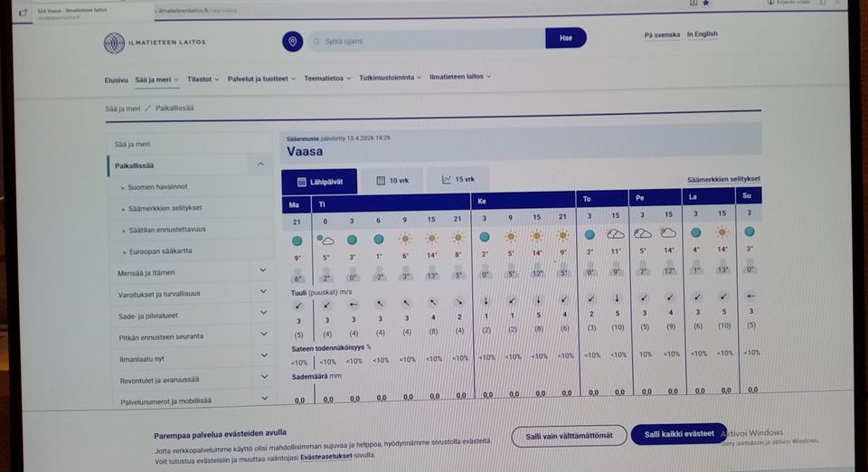Click the Paikallissää breadcrumb
The image size is (868, 472).
(175, 108)
